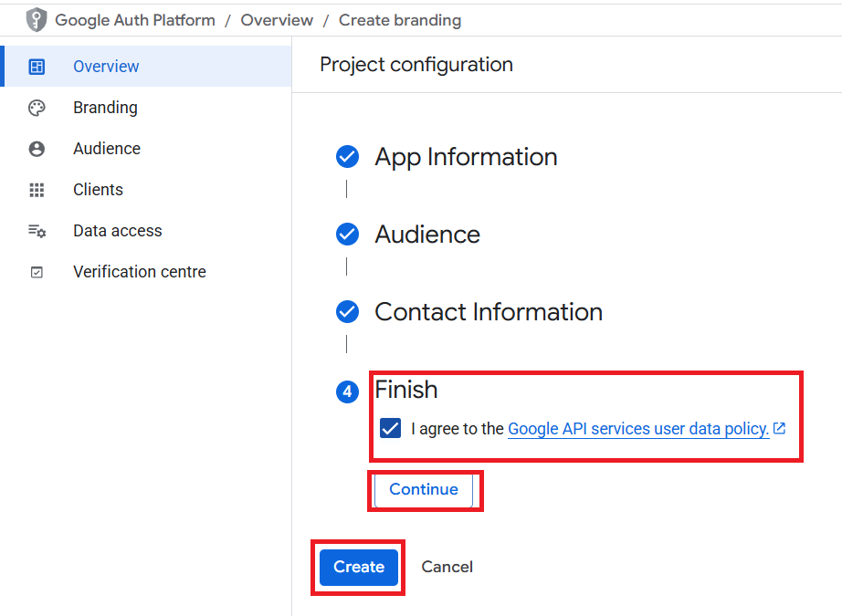842x616 pixels.
Task: Click the Data access settings icon
Action: tap(37, 231)
